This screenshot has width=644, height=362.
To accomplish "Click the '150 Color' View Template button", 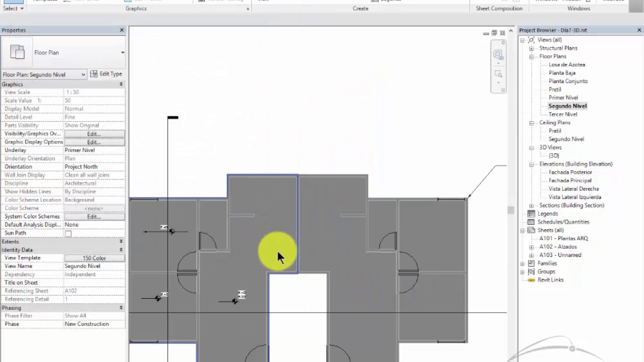I will pyautogui.click(x=94, y=258).
